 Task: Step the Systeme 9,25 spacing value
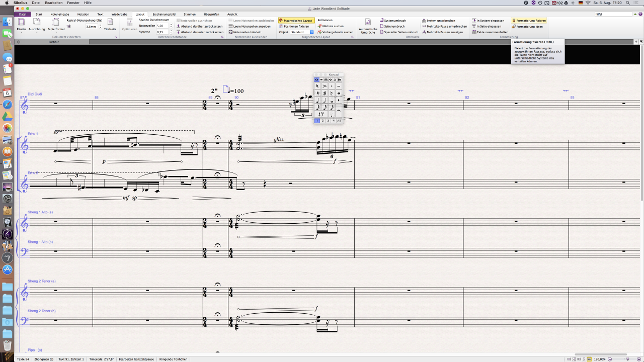[171, 32]
